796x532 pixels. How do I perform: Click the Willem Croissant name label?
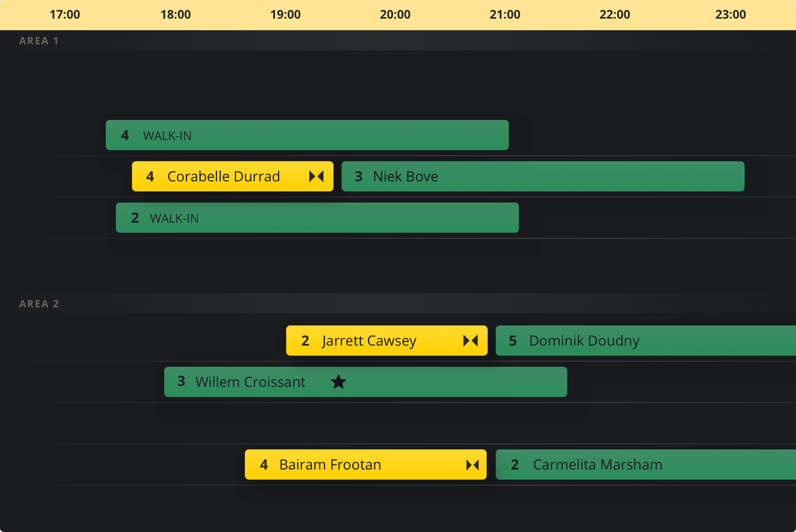250,382
